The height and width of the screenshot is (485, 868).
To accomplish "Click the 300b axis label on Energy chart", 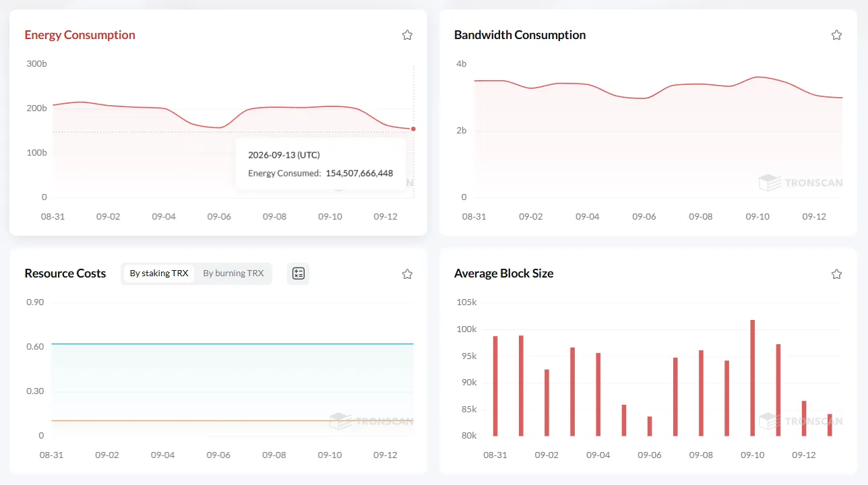I will click(36, 63).
